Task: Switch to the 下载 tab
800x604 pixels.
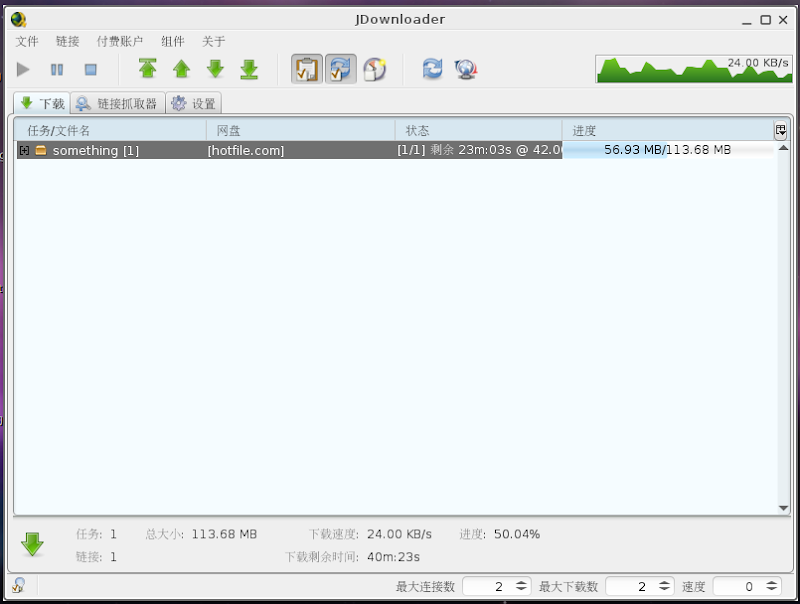Action: pyautogui.click(x=42, y=104)
